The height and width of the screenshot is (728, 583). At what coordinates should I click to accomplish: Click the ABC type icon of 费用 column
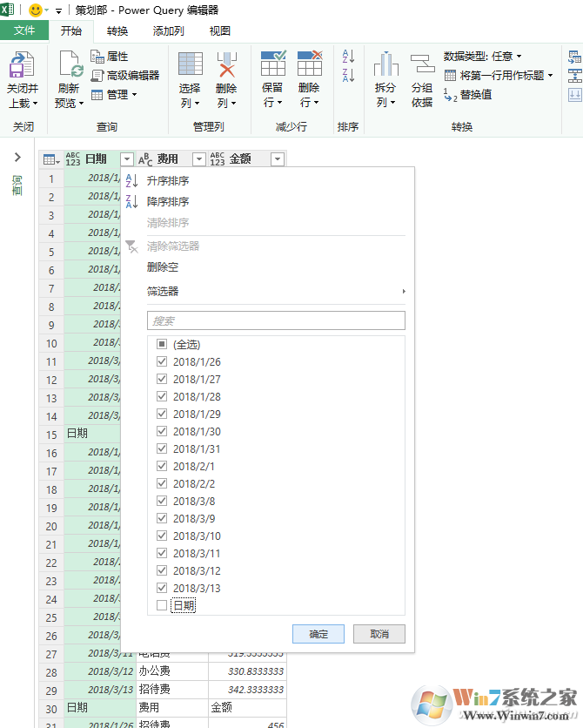145,159
